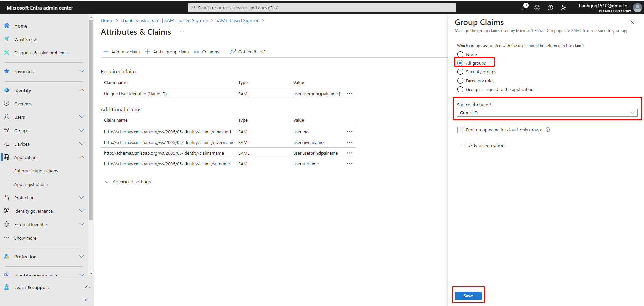Expand Advanced options in Group Claims
The image size is (644, 306).
pyautogui.click(x=484, y=145)
